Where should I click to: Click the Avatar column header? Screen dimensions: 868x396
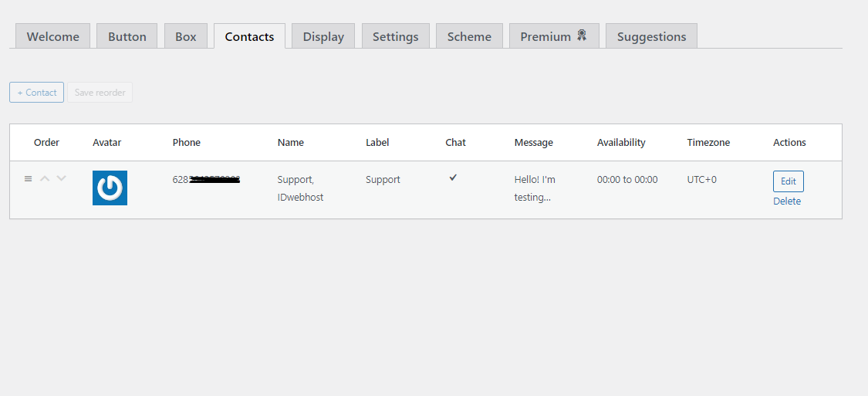(x=106, y=142)
